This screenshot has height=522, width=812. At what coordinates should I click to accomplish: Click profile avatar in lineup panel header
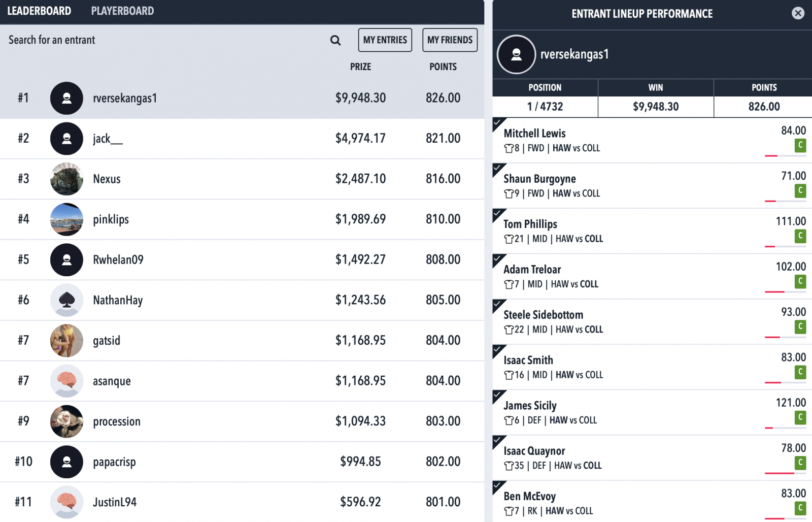pyautogui.click(x=516, y=54)
